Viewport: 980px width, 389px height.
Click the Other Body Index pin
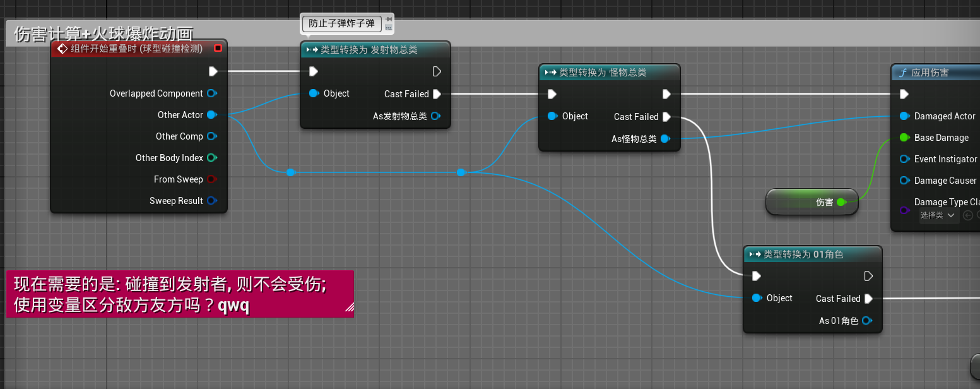[x=212, y=158]
